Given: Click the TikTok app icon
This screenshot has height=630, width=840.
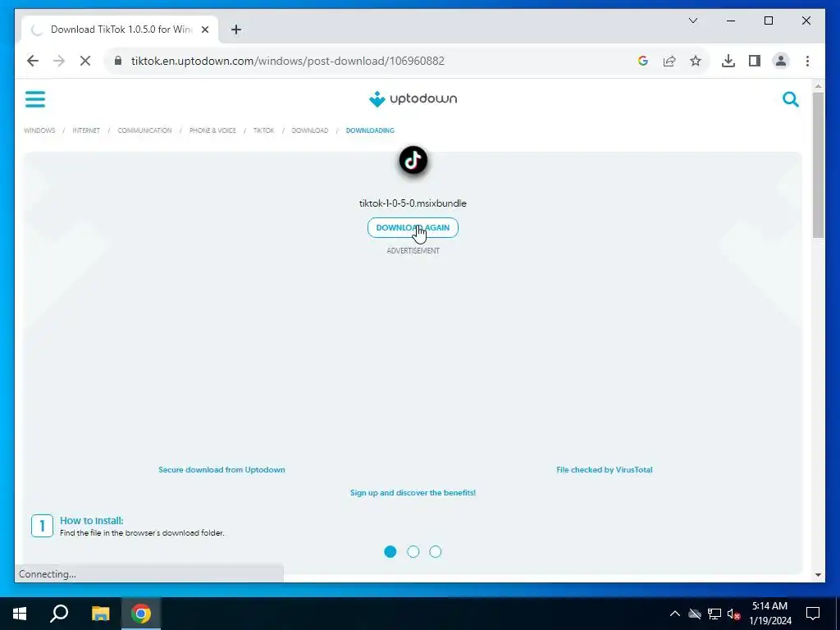Looking at the screenshot, I should tap(413, 160).
